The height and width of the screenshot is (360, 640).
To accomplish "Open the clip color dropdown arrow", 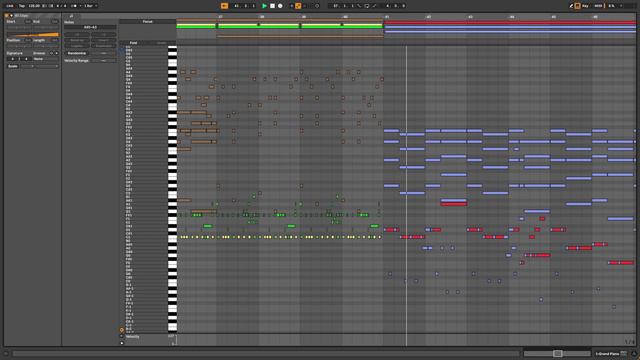I will tap(11, 16).
